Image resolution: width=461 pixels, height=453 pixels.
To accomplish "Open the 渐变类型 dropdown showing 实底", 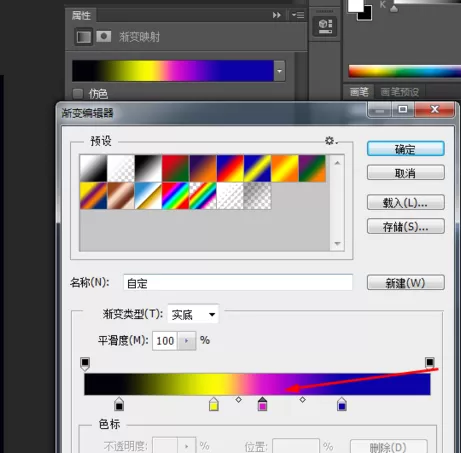I will (193, 314).
